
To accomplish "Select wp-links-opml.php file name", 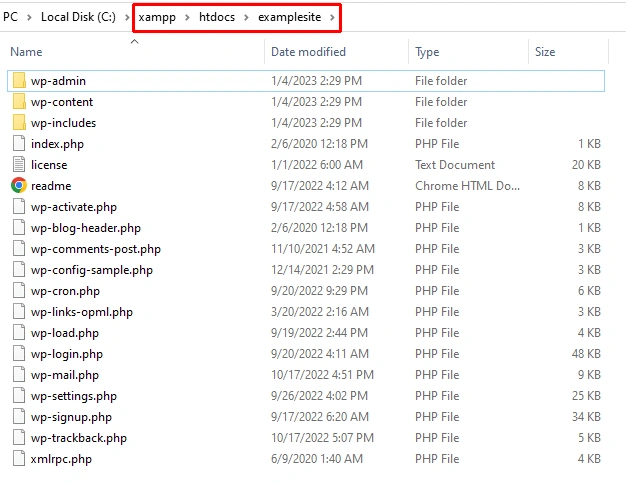I will point(82,312).
